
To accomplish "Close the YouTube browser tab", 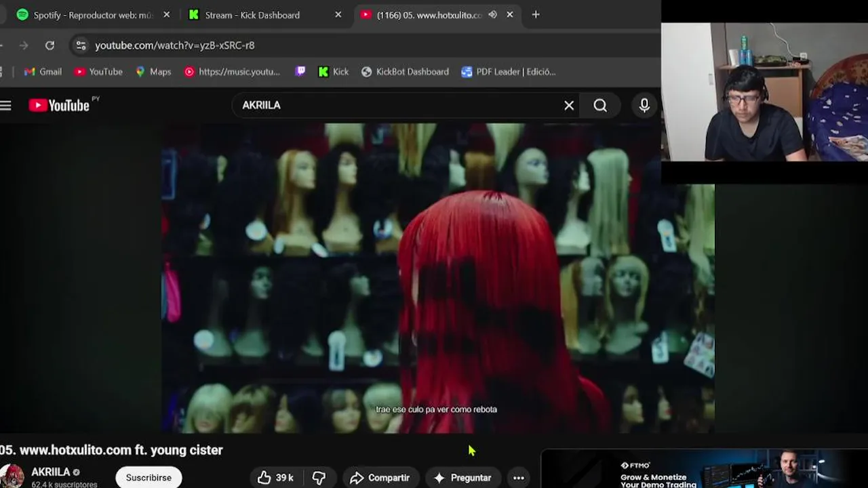I will click(510, 15).
